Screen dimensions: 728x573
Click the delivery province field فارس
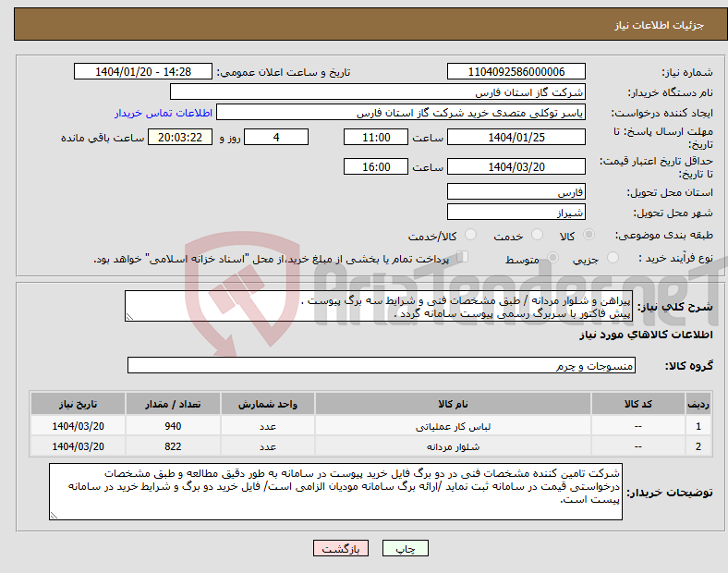pyautogui.click(x=516, y=191)
